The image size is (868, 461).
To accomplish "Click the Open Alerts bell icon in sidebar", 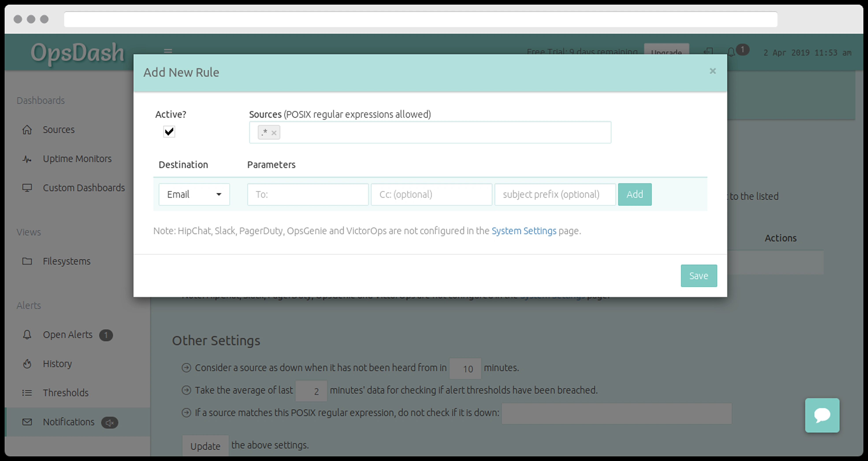I will point(27,335).
